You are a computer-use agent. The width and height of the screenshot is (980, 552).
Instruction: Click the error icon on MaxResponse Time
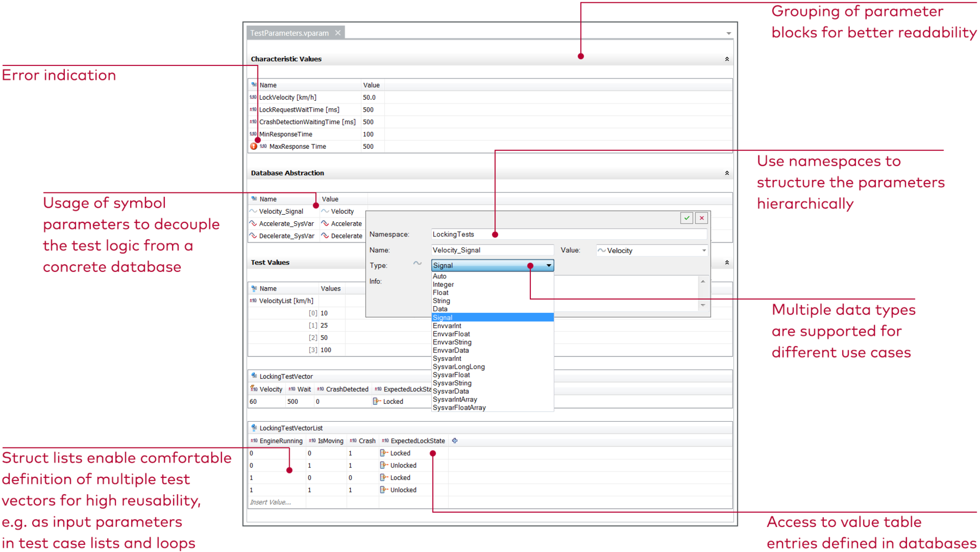tap(254, 147)
